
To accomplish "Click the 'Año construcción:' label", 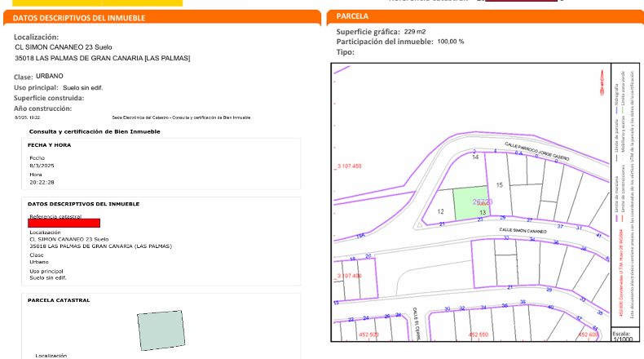I will [x=42, y=109].
